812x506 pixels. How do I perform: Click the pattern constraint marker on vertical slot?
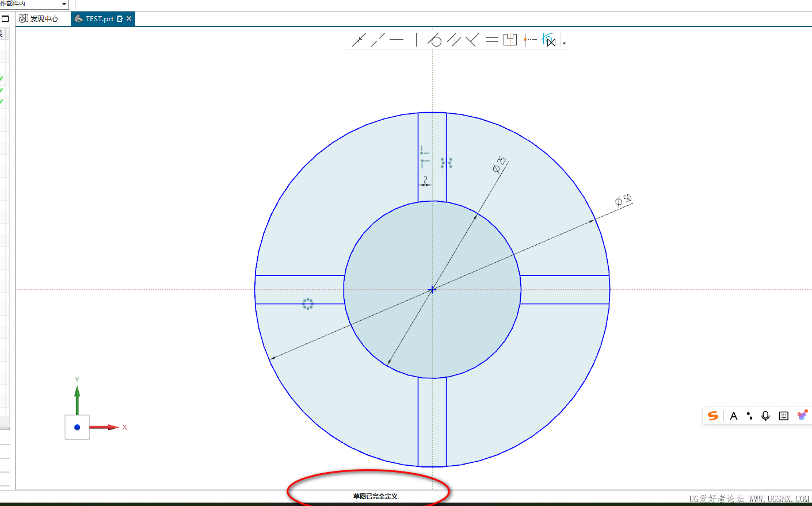pos(447,163)
